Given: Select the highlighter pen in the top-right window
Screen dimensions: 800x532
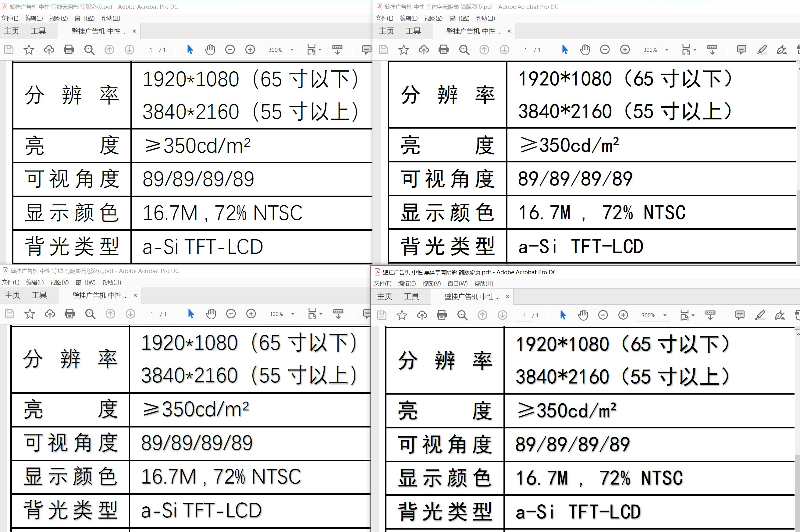Looking at the screenshot, I should coord(762,50).
